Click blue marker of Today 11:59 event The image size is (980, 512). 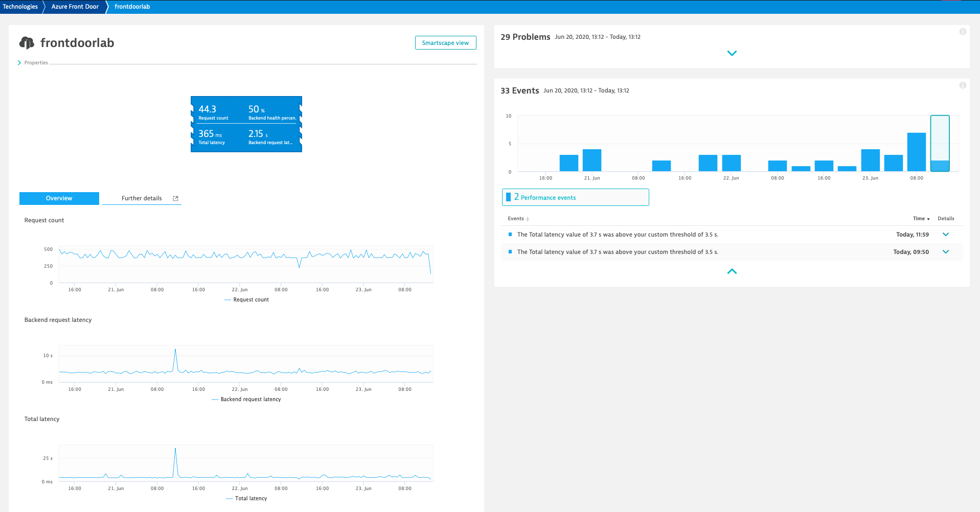click(x=510, y=235)
